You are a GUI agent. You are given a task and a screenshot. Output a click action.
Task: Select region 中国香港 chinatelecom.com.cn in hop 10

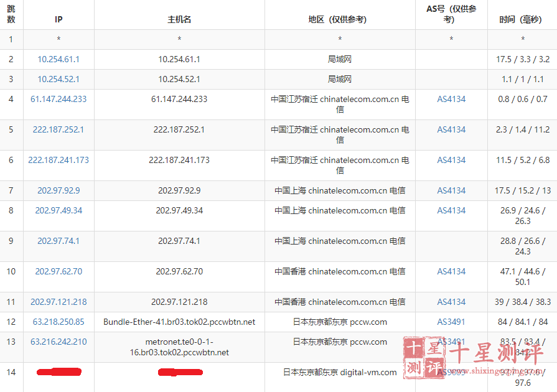(340, 272)
